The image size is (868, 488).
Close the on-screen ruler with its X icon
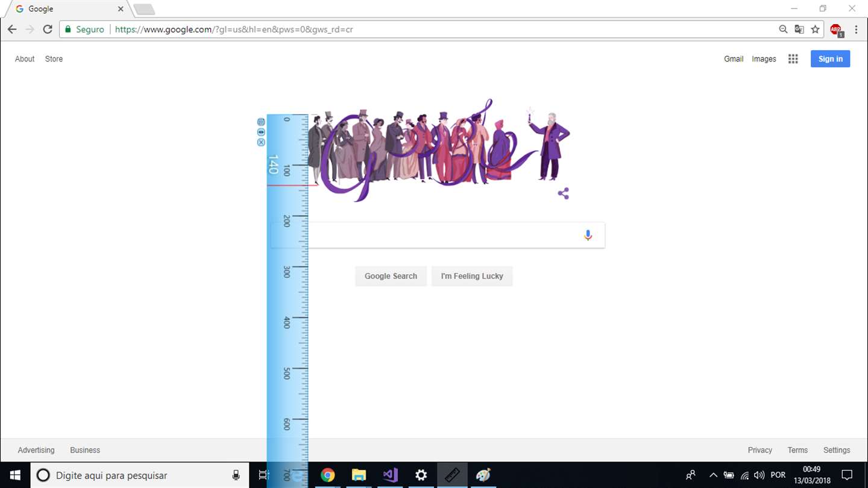[x=261, y=142]
